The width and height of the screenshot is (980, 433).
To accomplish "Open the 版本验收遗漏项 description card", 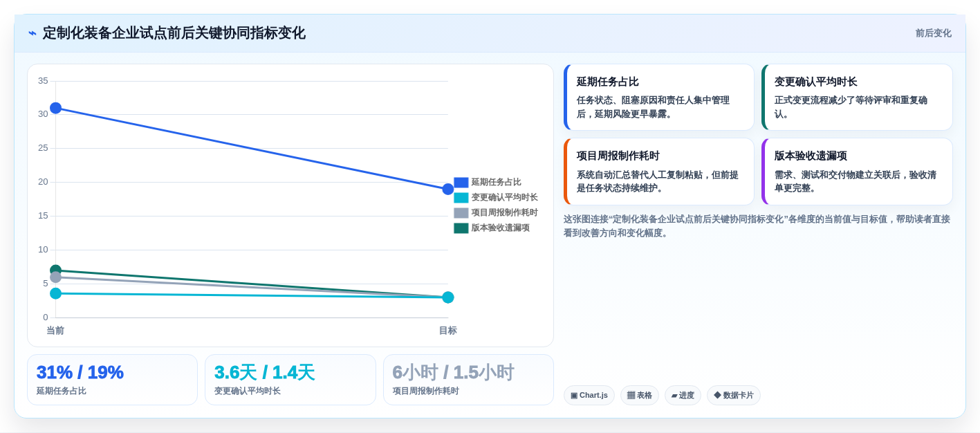I will pos(857,172).
